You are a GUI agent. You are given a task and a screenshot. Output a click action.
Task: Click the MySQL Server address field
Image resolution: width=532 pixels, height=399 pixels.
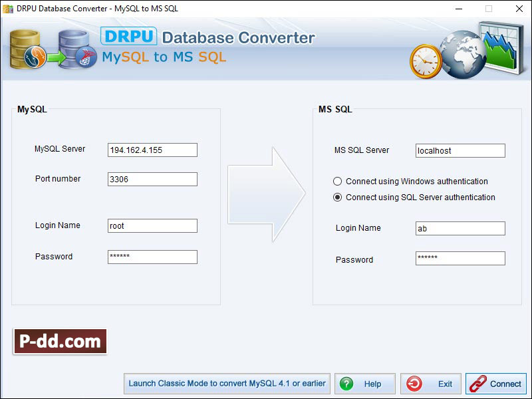click(152, 150)
